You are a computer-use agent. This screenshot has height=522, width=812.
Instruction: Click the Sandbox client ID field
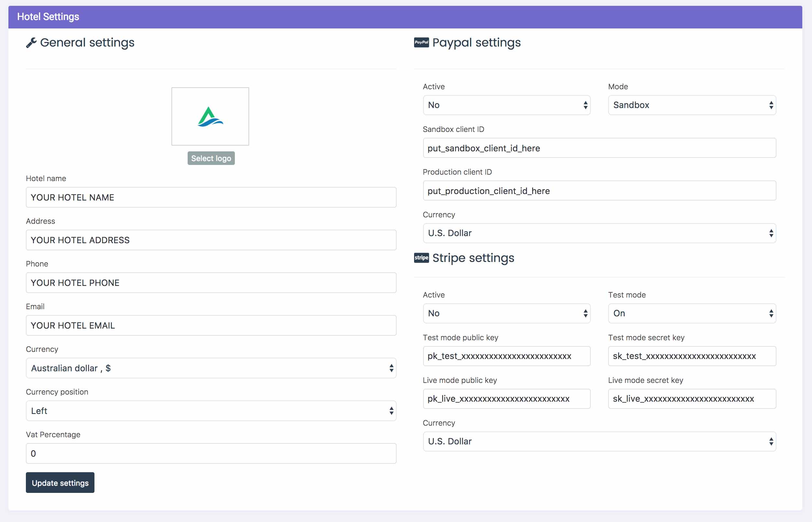click(x=599, y=148)
